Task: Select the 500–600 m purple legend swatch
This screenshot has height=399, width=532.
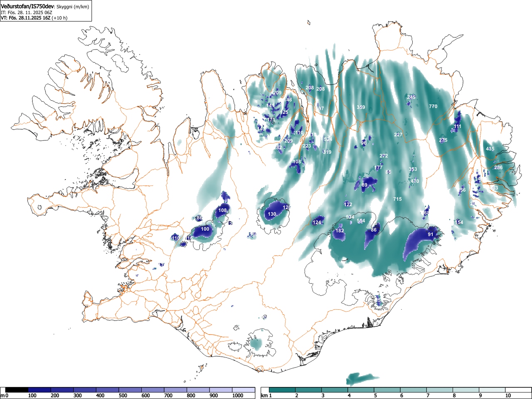Action: 130,390
